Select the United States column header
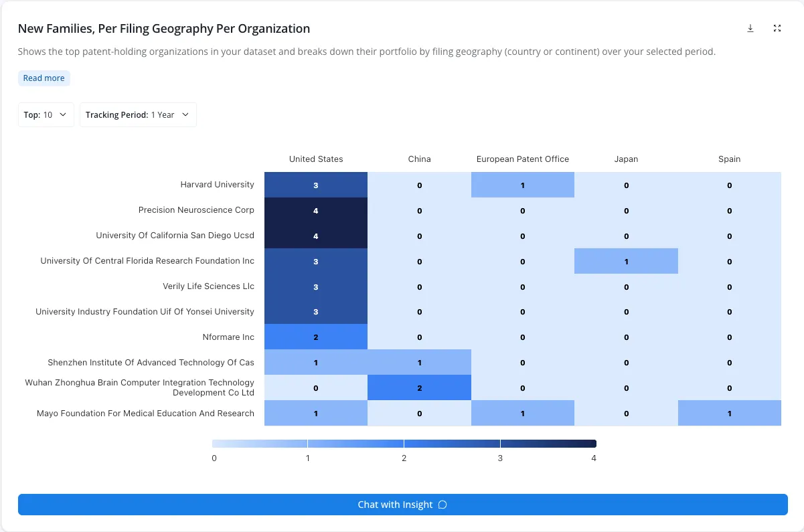Screen dimensions: 804x532 pyautogui.click(x=316, y=159)
